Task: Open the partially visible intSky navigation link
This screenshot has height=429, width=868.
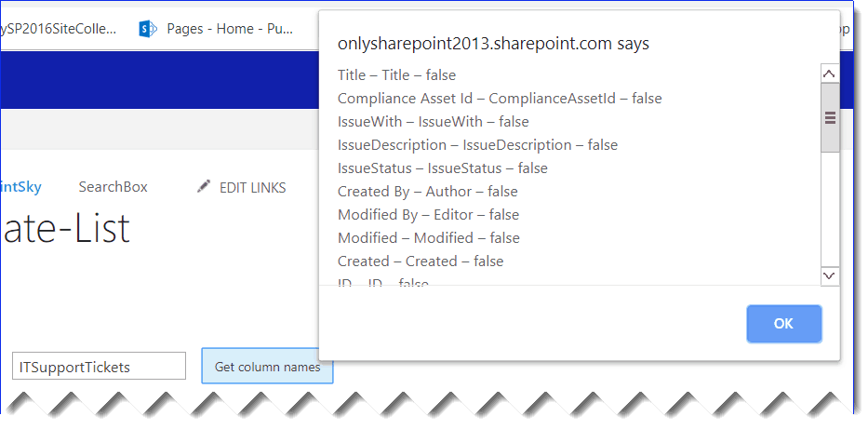Action: [x=20, y=187]
